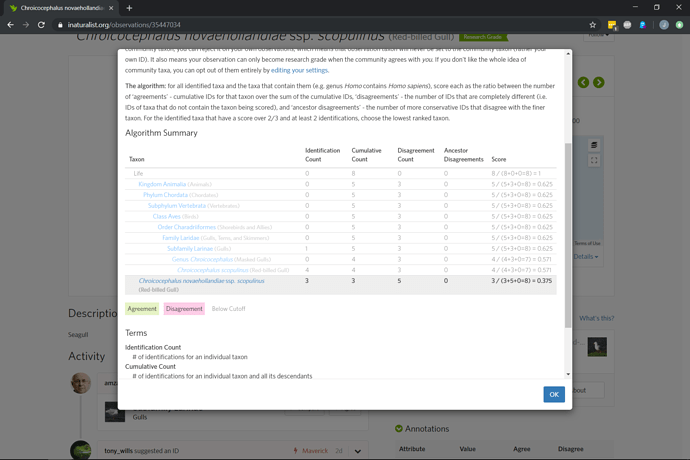
Task: Click score '3 / (3+5+0=8) = 0.375'
Action: pyautogui.click(x=521, y=281)
